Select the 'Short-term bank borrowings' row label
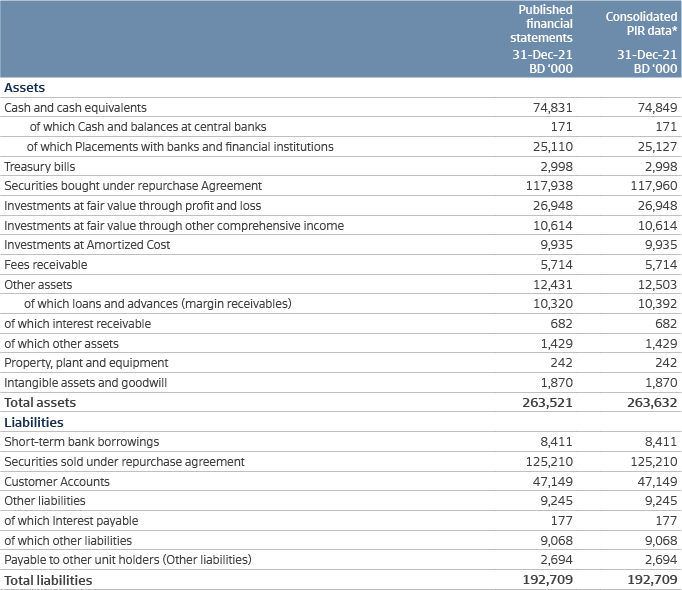Screen dimensions: 682x590 pyautogui.click(x=82, y=442)
